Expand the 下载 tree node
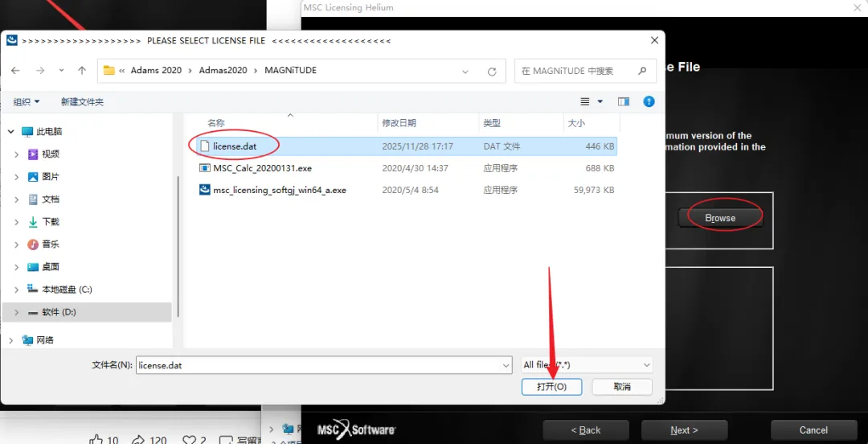This screenshot has width=868, height=444. pos(17,222)
